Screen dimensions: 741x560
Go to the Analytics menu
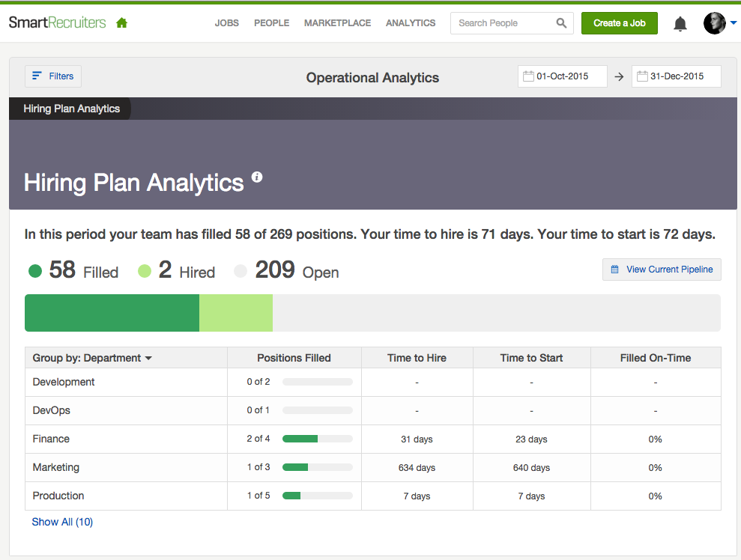(410, 23)
